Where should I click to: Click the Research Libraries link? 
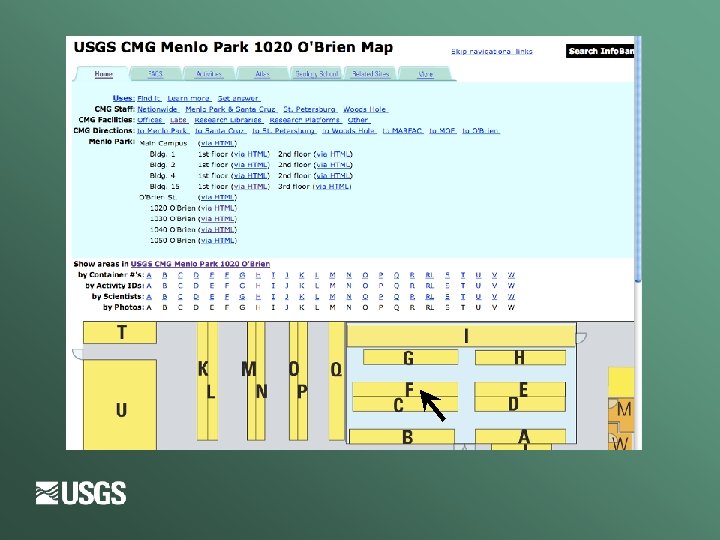pos(228,120)
